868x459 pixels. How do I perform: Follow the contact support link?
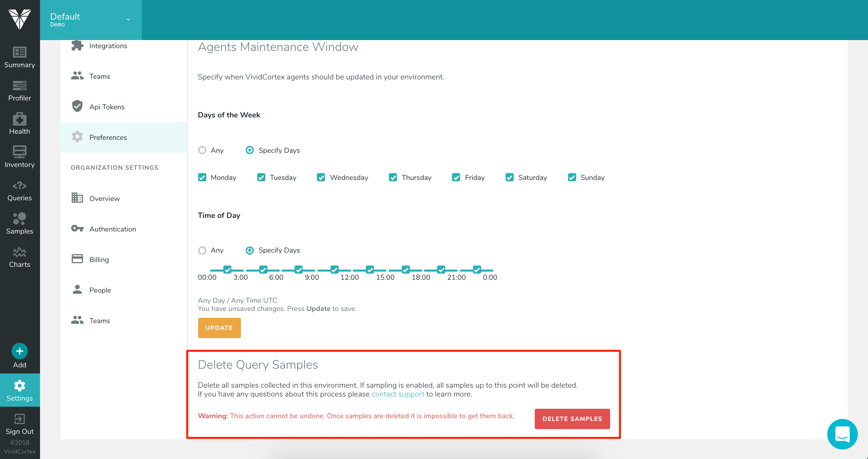pyautogui.click(x=397, y=394)
